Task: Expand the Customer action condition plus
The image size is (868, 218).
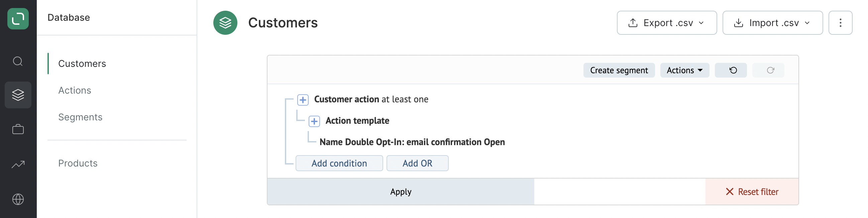Action: 303,100
